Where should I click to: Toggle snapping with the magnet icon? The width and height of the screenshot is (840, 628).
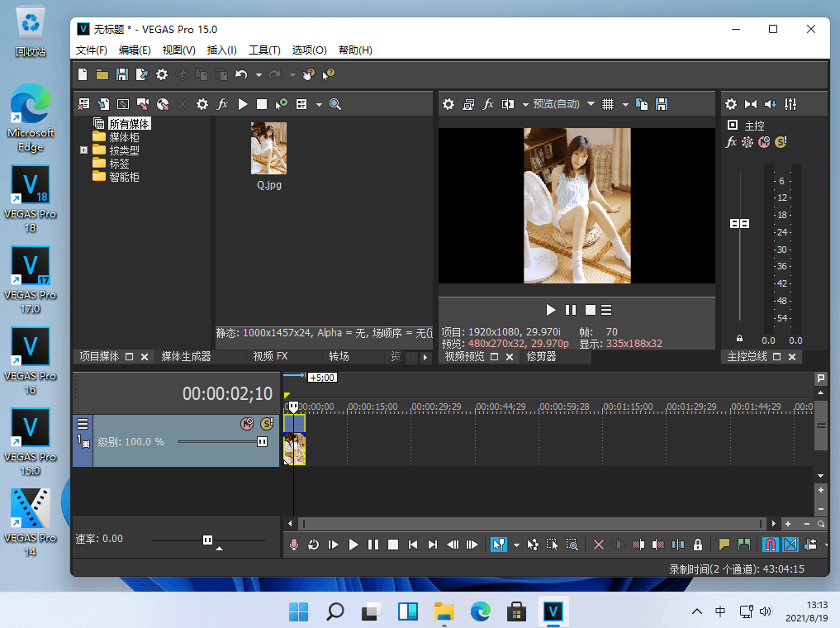(x=771, y=545)
